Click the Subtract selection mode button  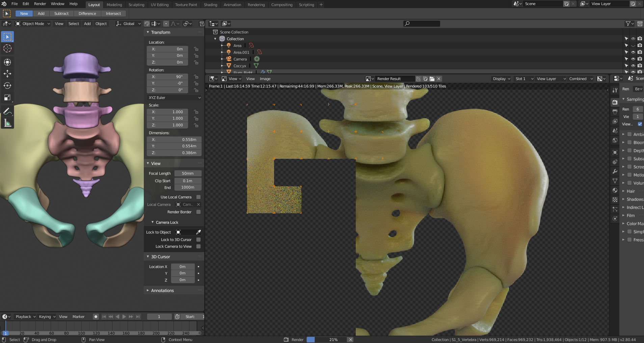(61, 14)
